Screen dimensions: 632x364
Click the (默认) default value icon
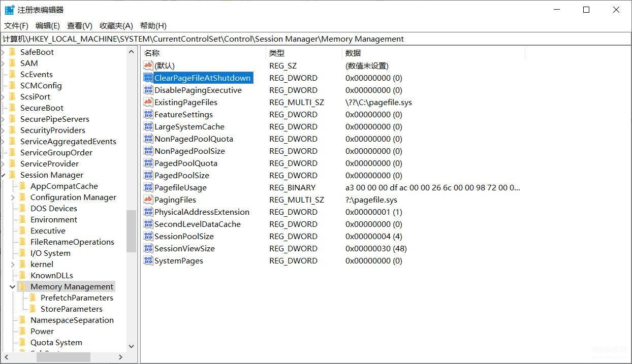(x=148, y=65)
